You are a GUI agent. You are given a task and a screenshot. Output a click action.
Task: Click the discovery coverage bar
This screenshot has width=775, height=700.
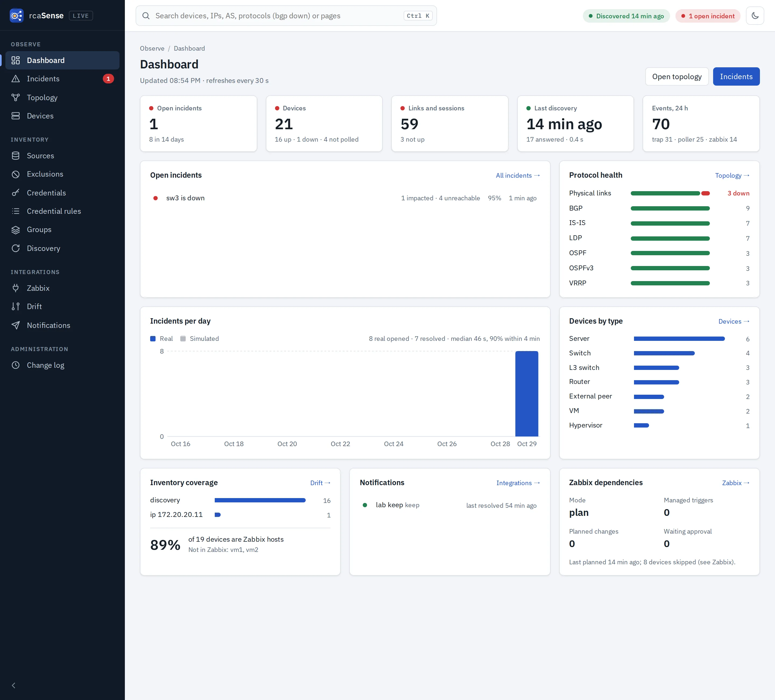260,500
